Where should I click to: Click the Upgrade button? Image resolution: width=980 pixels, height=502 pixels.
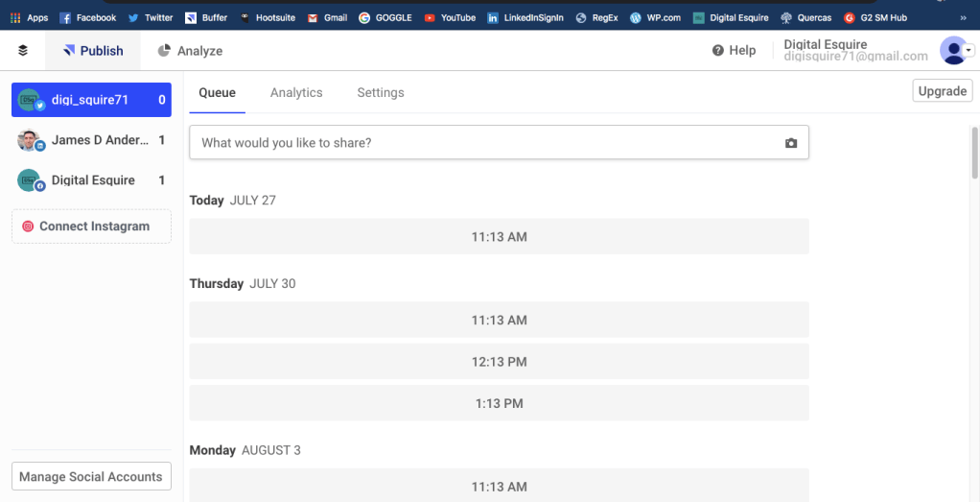[x=942, y=91]
